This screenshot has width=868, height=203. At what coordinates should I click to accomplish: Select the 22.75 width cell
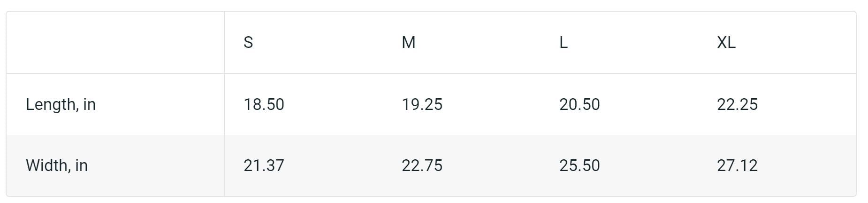coord(422,165)
